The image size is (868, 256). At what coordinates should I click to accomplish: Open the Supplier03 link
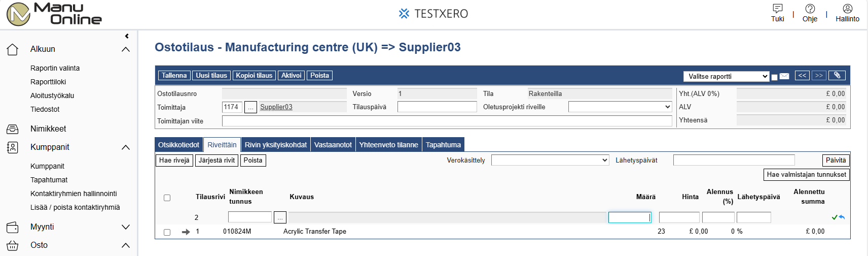click(276, 107)
